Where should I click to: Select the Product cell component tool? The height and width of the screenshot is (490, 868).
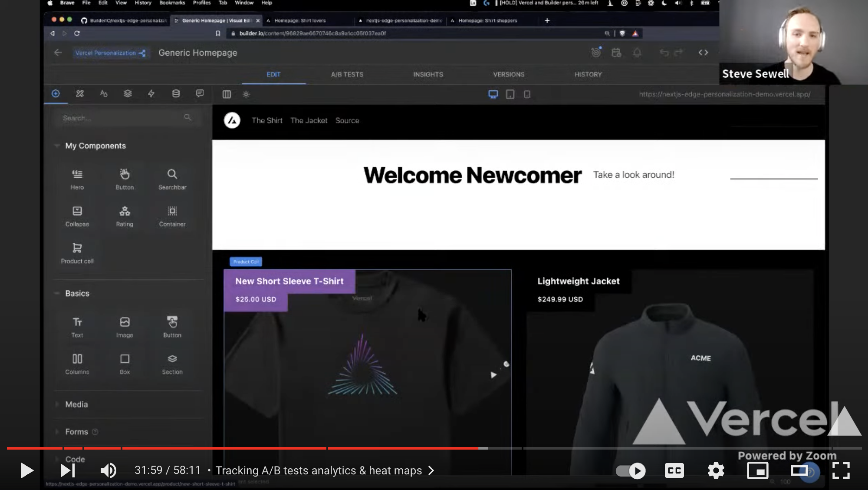click(76, 252)
